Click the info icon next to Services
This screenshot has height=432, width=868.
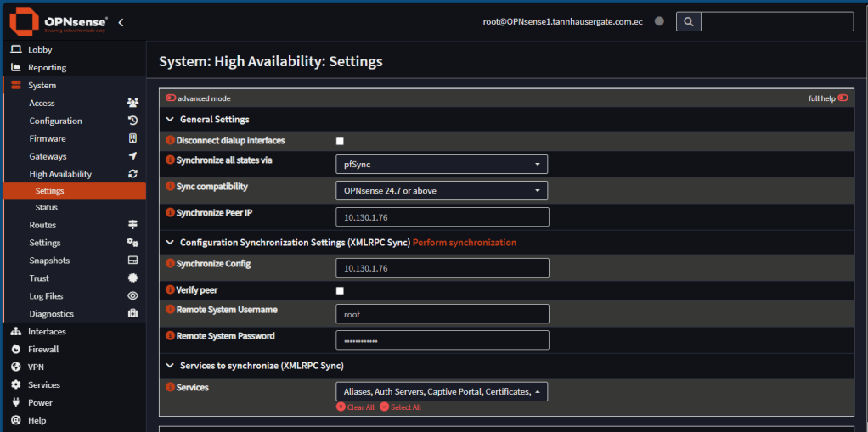(170, 388)
